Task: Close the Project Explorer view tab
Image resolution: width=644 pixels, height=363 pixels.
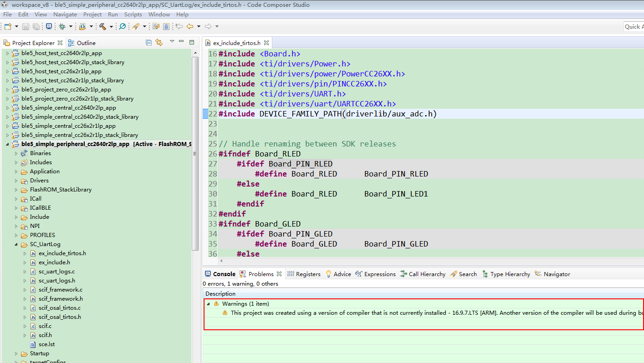Action: pyautogui.click(x=59, y=43)
